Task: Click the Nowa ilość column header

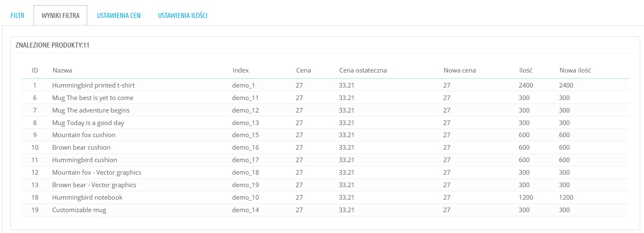Action: pyautogui.click(x=575, y=70)
